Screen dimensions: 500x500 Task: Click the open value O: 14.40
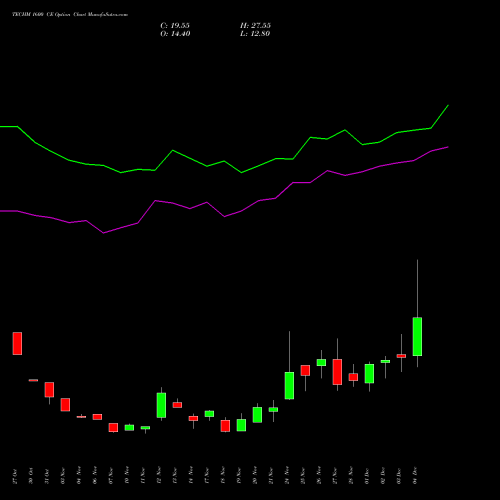[175, 34]
